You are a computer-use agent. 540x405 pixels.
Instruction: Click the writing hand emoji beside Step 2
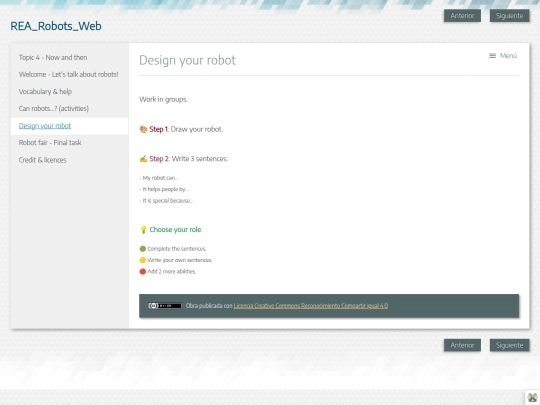point(143,159)
